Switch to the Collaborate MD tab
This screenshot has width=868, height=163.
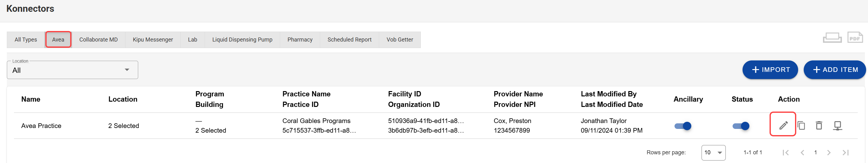click(x=98, y=40)
